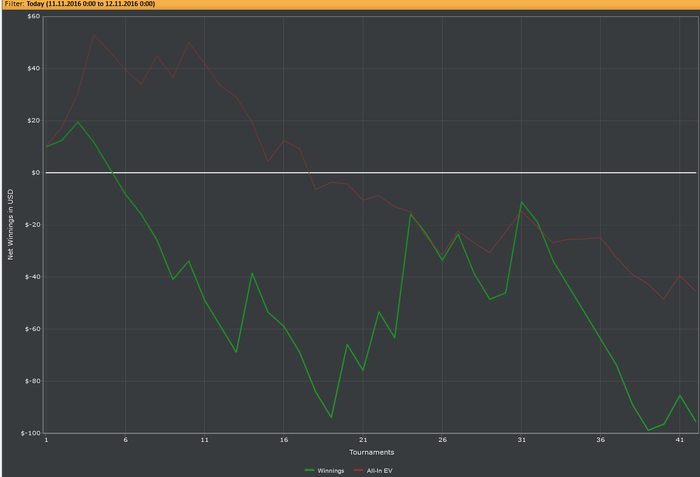Click the x-axis tick label 1
700x477 pixels.
[46, 440]
